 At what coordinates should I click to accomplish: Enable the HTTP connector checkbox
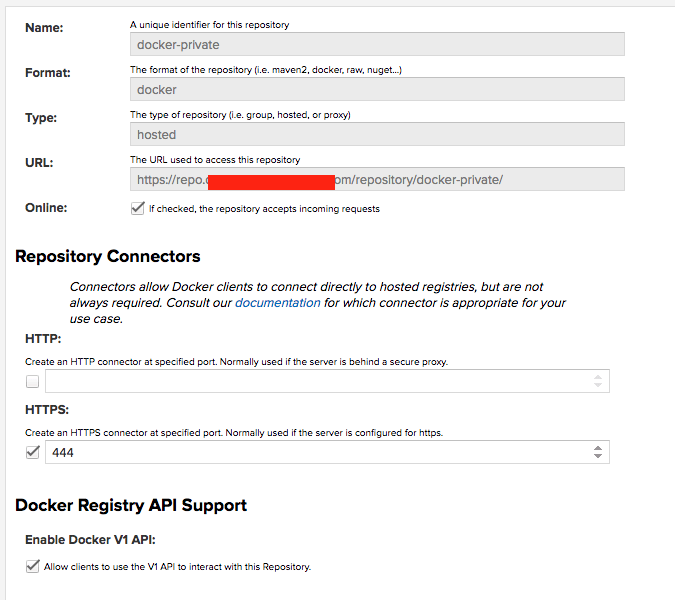tap(33, 381)
